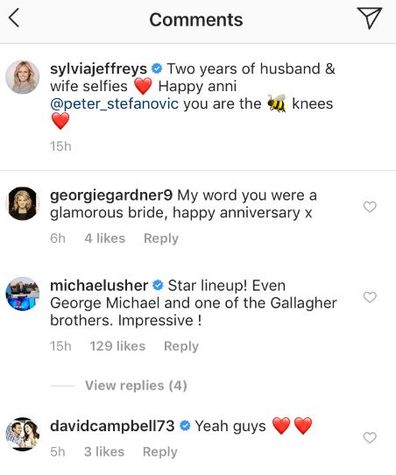396x475 pixels.
Task: Like michaelusher's comment with the heart
Action: 370,297
